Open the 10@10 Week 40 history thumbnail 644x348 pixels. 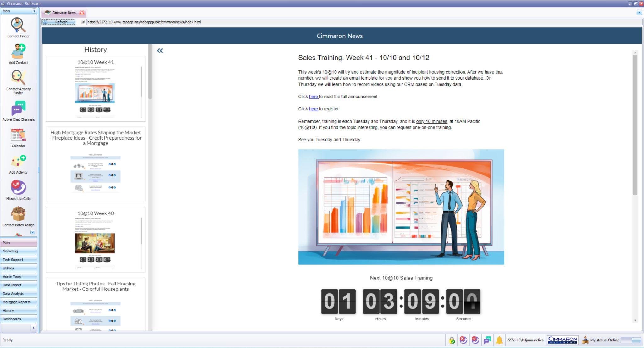[x=95, y=240]
